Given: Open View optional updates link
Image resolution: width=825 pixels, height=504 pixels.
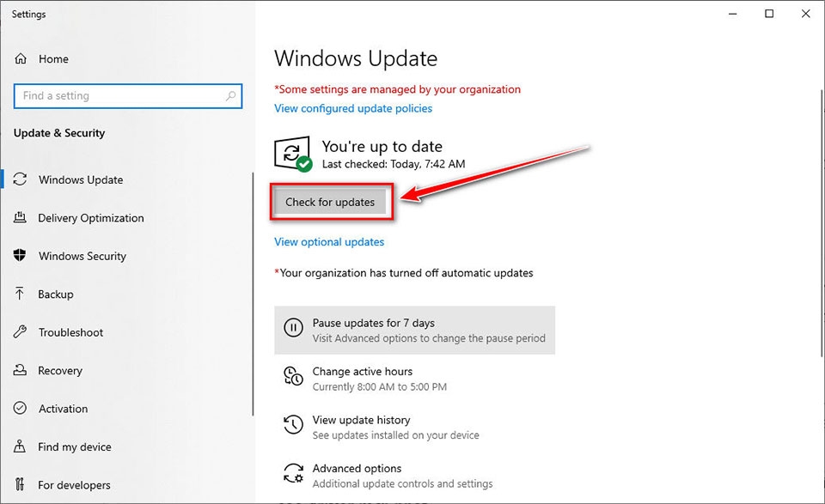Looking at the screenshot, I should (x=329, y=242).
